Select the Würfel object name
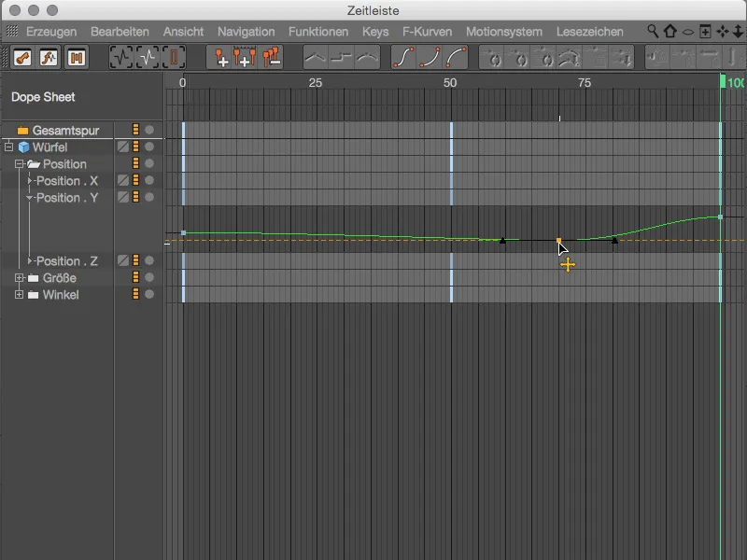This screenshot has width=747, height=560. coord(49,147)
